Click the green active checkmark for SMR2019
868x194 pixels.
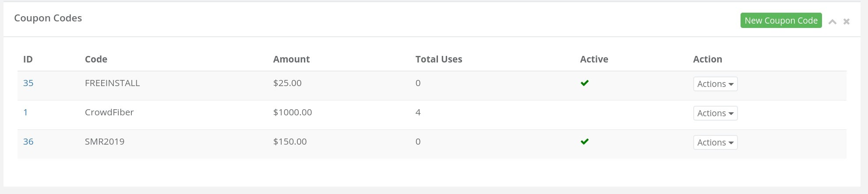coord(584,142)
